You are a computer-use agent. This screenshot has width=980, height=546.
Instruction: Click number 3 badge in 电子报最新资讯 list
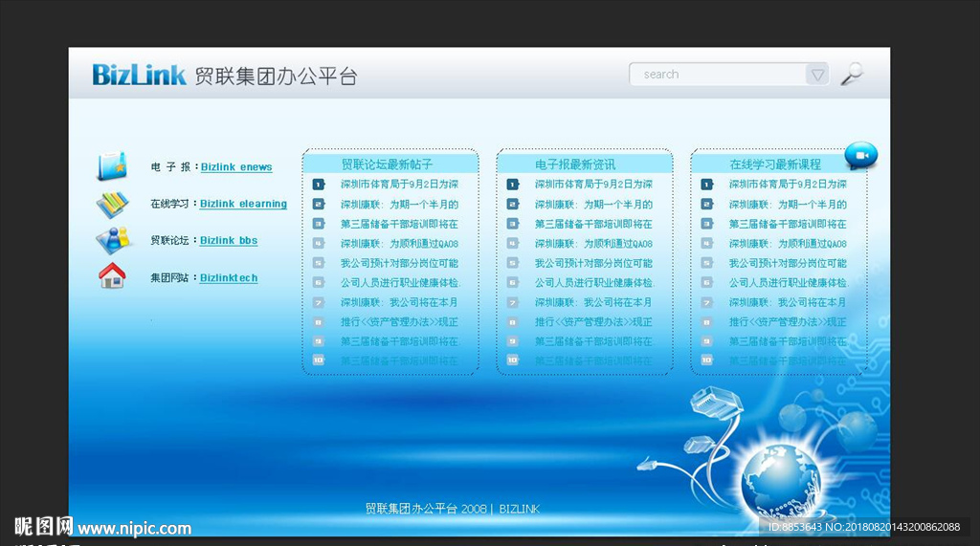coord(513,224)
